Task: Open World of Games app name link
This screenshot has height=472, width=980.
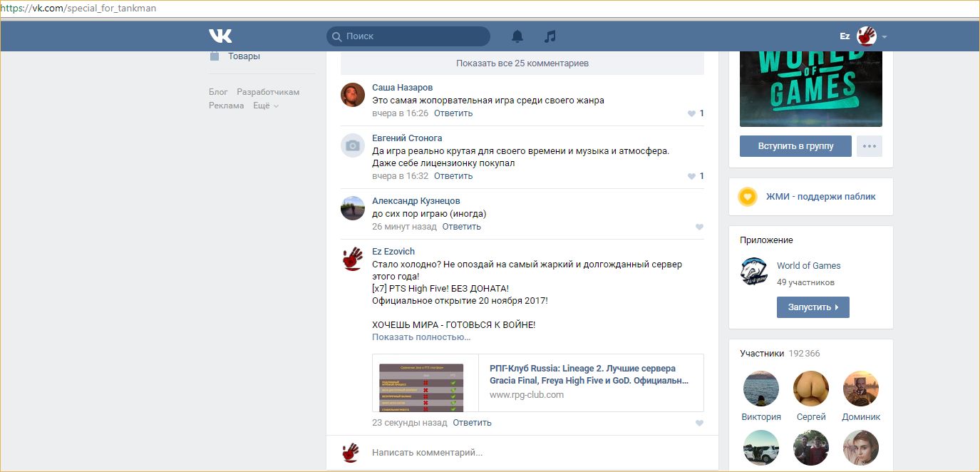Action: pos(809,266)
